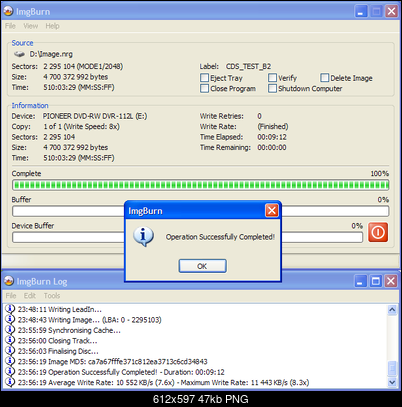Click the Write Retries value 0

[259, 116]
